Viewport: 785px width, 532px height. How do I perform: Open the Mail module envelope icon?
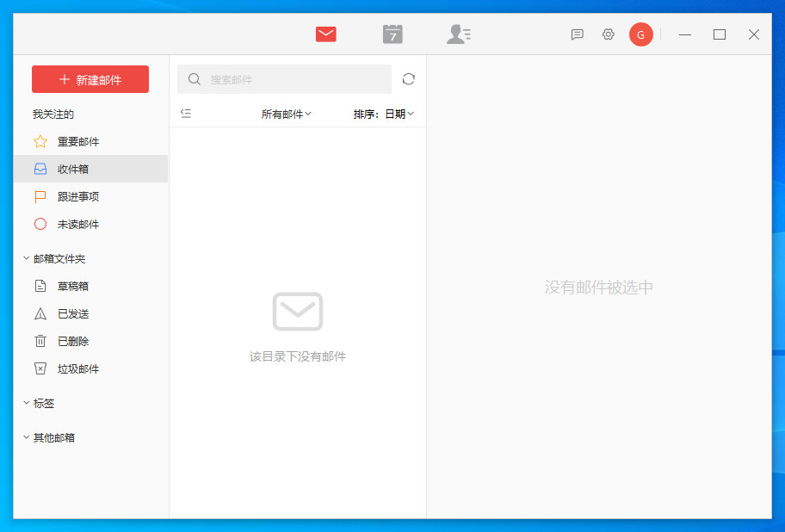pyautogui.click(x=326, y=34)
